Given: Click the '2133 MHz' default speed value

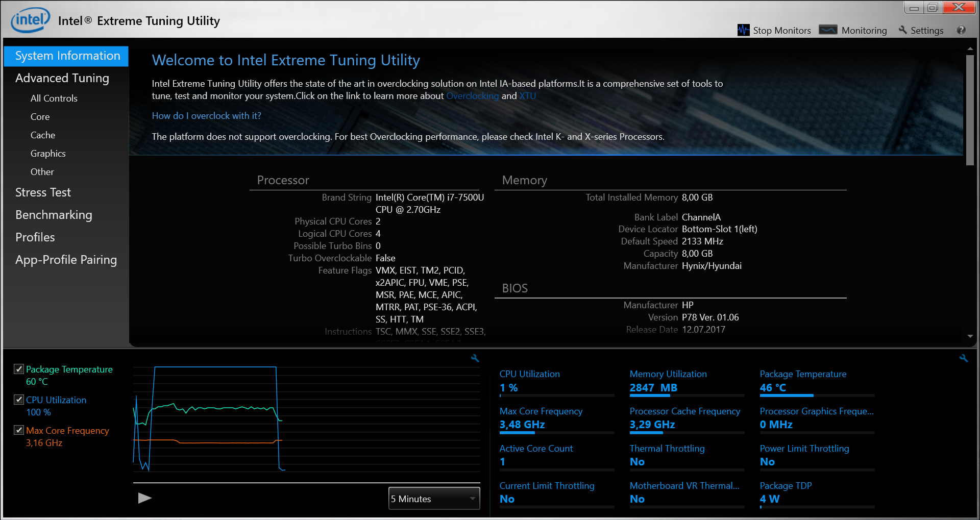Looking at the screenshot, I should [702, 241].
